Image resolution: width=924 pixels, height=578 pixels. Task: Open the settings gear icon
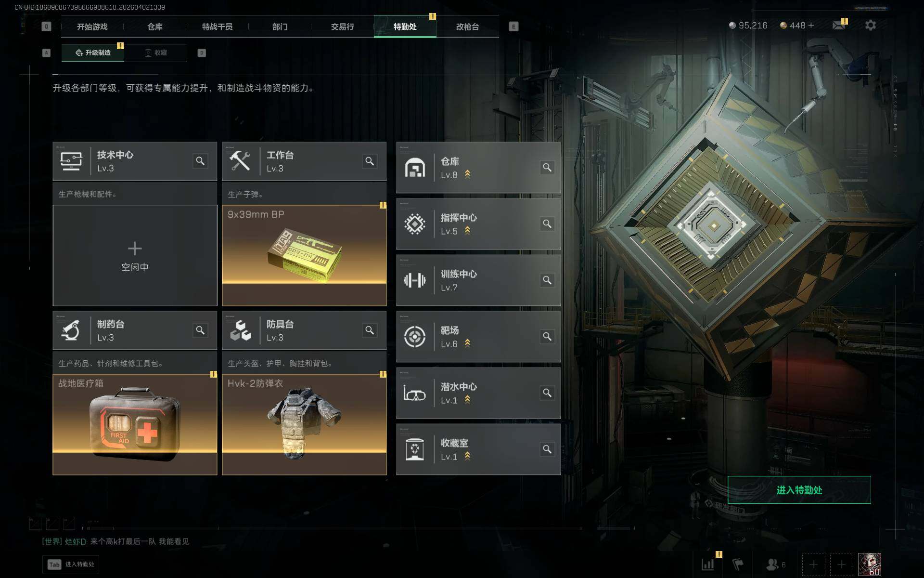tap(870, 25)
